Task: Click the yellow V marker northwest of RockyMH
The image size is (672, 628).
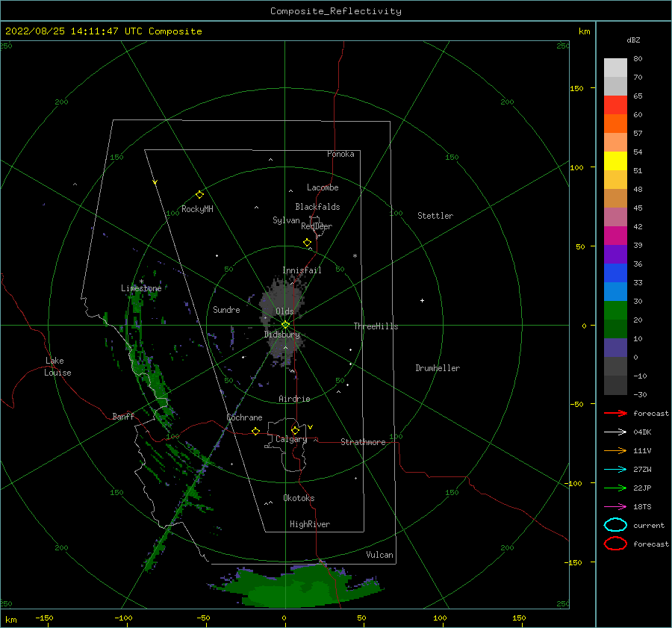Action: click(155, 182)
